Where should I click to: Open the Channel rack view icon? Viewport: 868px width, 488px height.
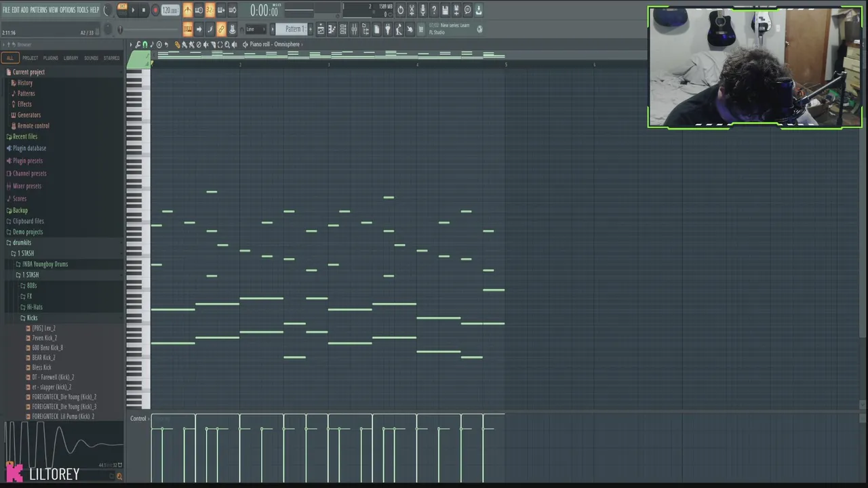coord(343,29)
